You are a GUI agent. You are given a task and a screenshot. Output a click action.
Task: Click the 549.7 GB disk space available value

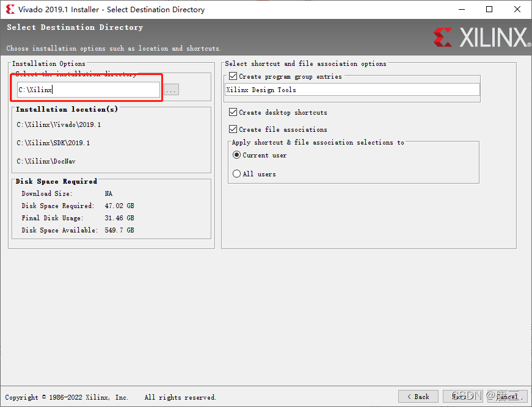tap(120, 230)
